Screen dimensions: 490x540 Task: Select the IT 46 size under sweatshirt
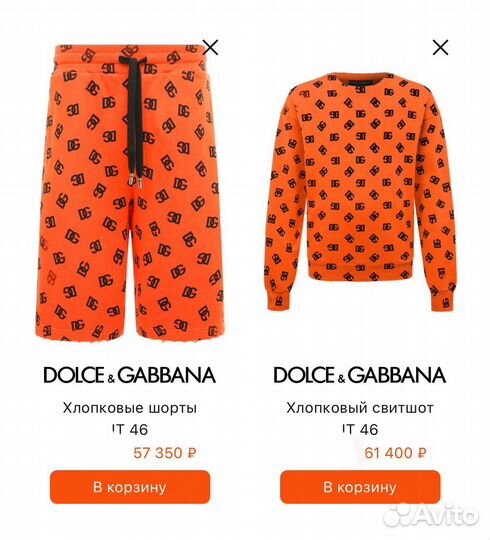point(360,429)
